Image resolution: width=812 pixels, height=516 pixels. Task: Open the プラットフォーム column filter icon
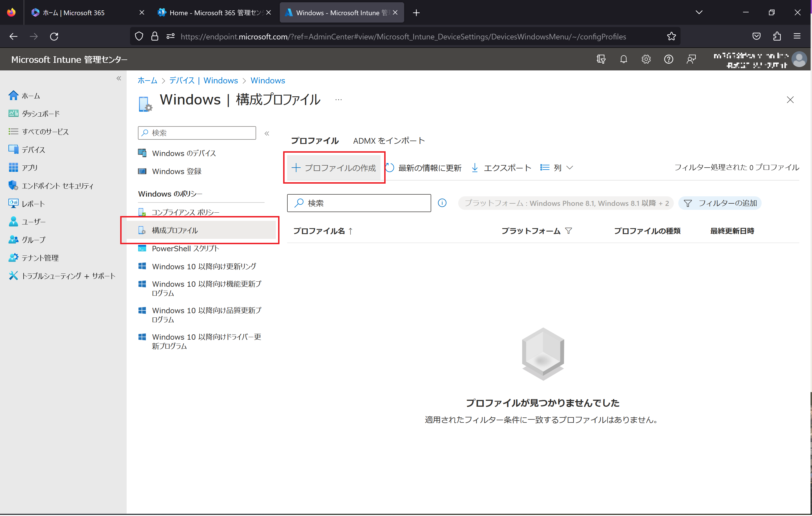pyautogui.click(x=569, y=231)
